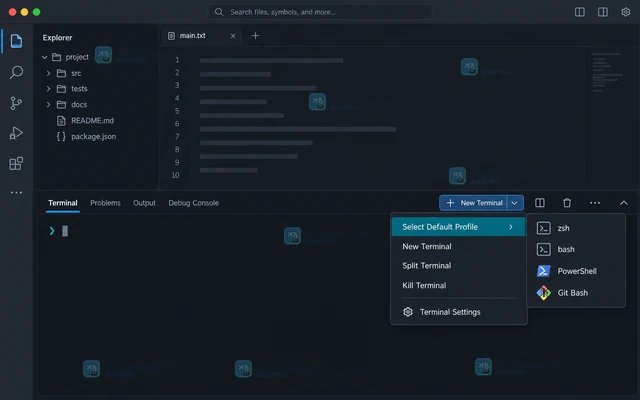The width and height of the screenshot is (640, 400).
Task: Open README.md file
Action: tap(92, 120)
